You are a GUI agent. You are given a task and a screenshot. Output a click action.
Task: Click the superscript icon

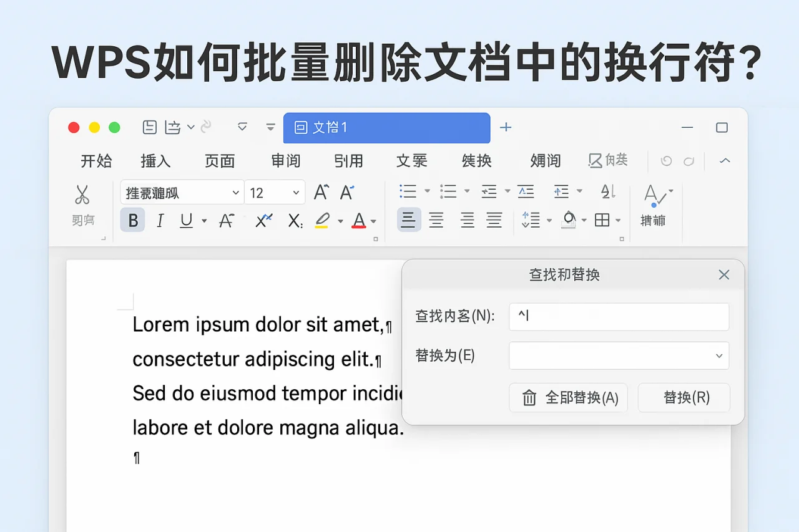coord(264,221)
